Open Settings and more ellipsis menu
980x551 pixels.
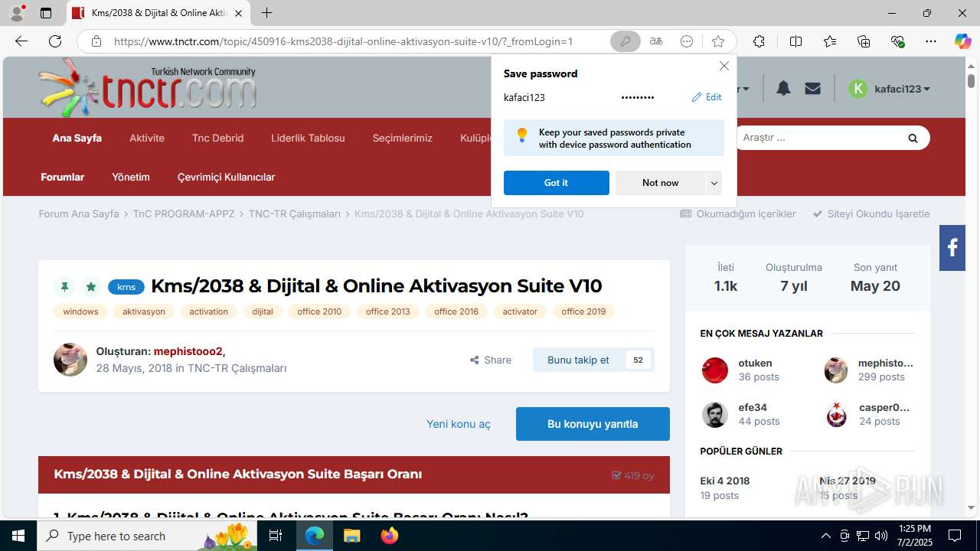931,41
